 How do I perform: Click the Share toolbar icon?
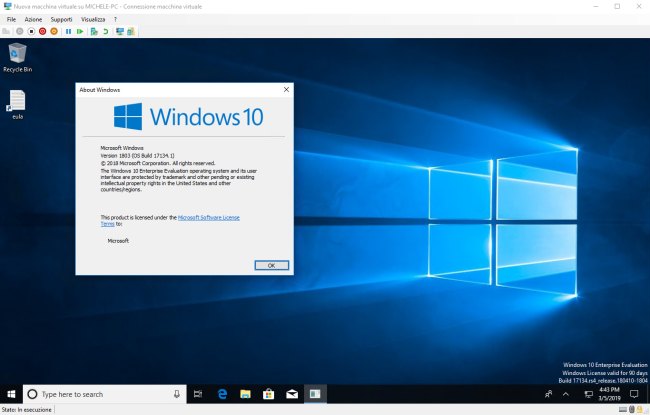click(x=131, y=32)
